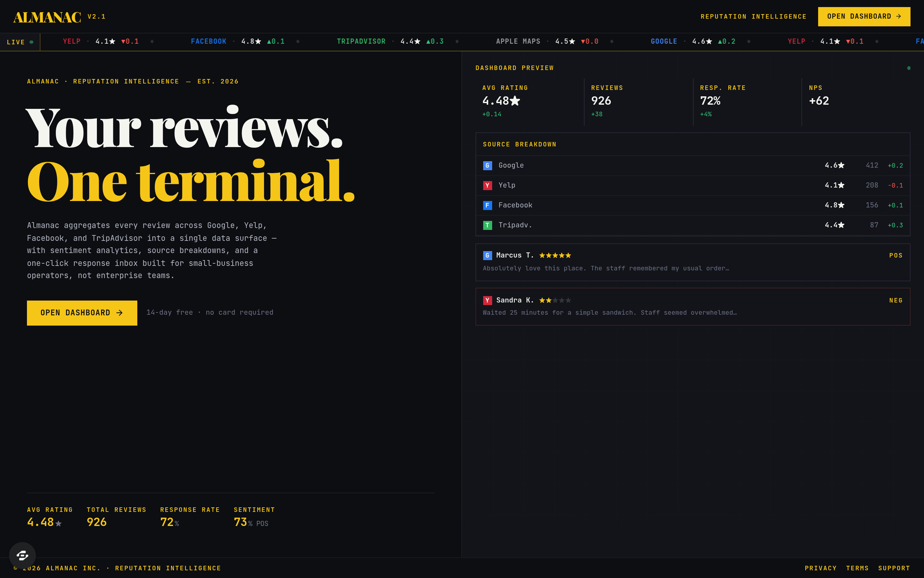Select the Tripadv. row name in Source Breakdown
The height and width of the screenshot is (578, 924).
coord(515,225)
